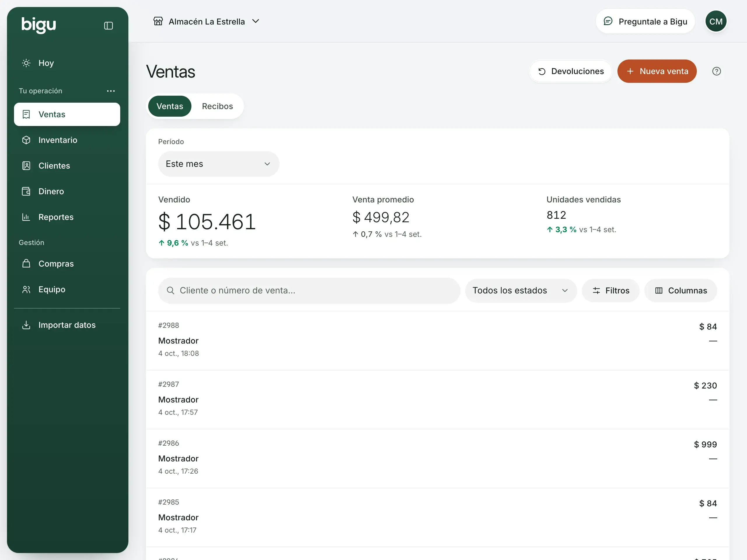This screenshot has width=747, height=560.
Task: Open the Reportes chart section
Action: click(x=67, y=217)
